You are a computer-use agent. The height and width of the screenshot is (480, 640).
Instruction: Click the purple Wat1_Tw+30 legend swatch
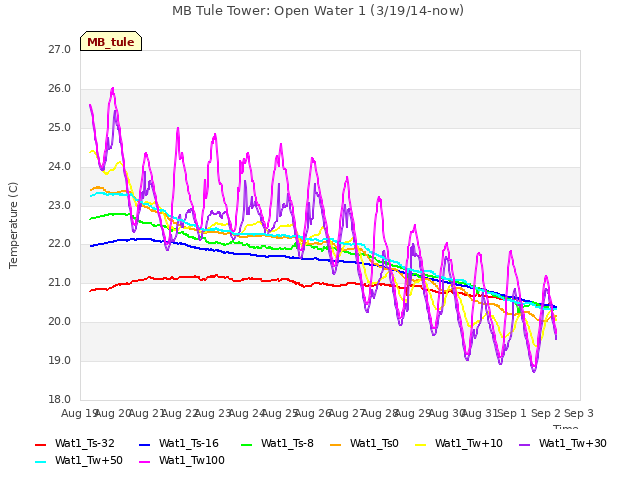(524, 444)
